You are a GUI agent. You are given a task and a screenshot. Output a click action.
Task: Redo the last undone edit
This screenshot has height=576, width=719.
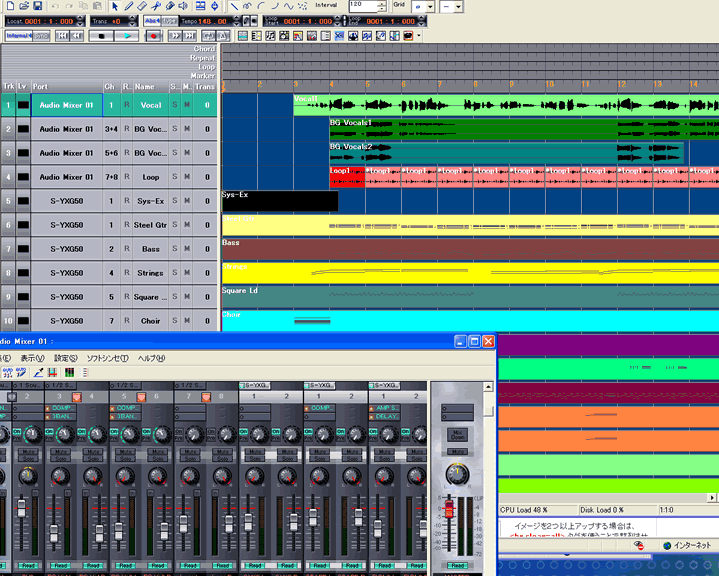[69, 6]
